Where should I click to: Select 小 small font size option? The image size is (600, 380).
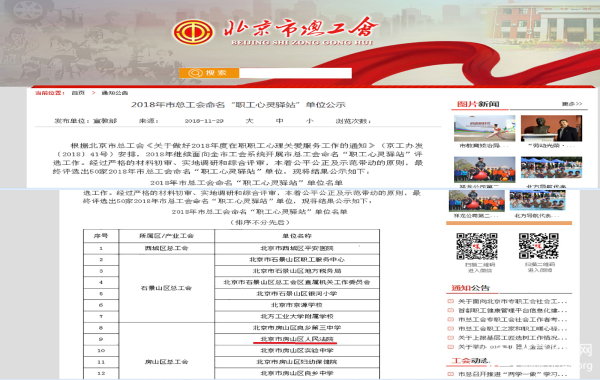(x=310, y=121)
